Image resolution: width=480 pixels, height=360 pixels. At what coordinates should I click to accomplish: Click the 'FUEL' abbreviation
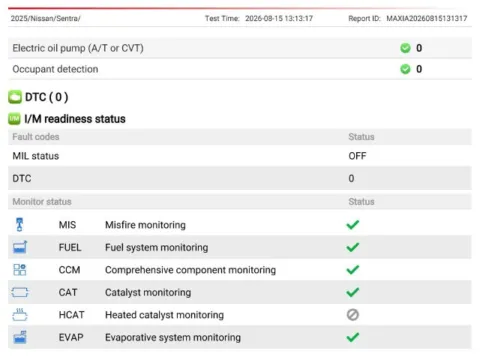[70, 247]
